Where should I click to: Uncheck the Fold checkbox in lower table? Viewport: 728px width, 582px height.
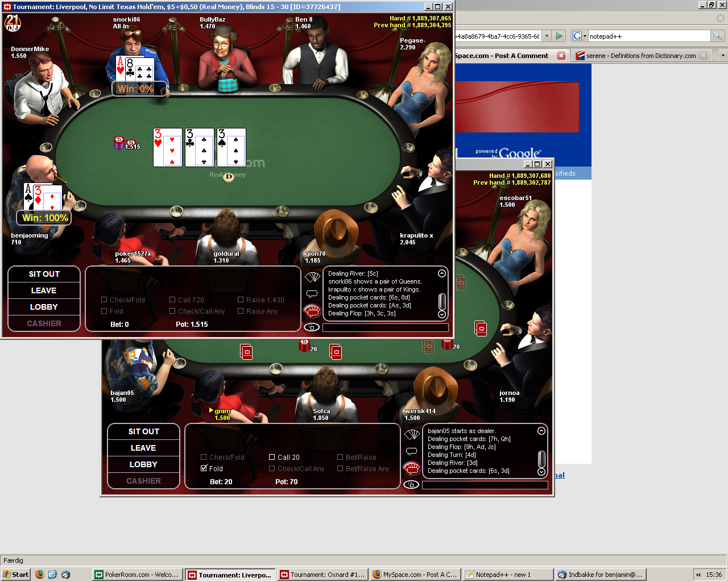coord(204,468)
